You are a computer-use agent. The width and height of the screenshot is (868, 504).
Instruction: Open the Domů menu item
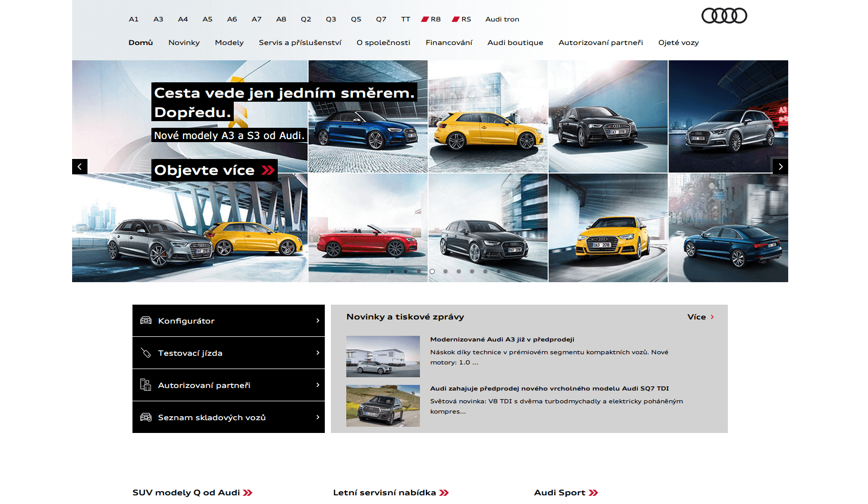(x=141, y=42)
